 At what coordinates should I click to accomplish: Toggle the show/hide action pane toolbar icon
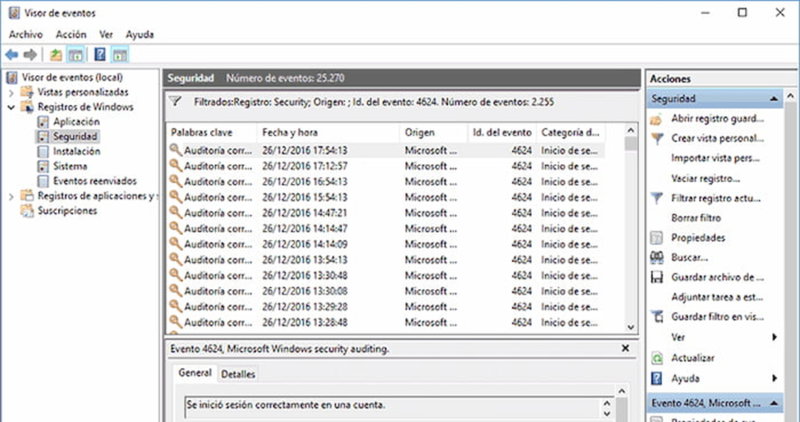coord(120,55)
